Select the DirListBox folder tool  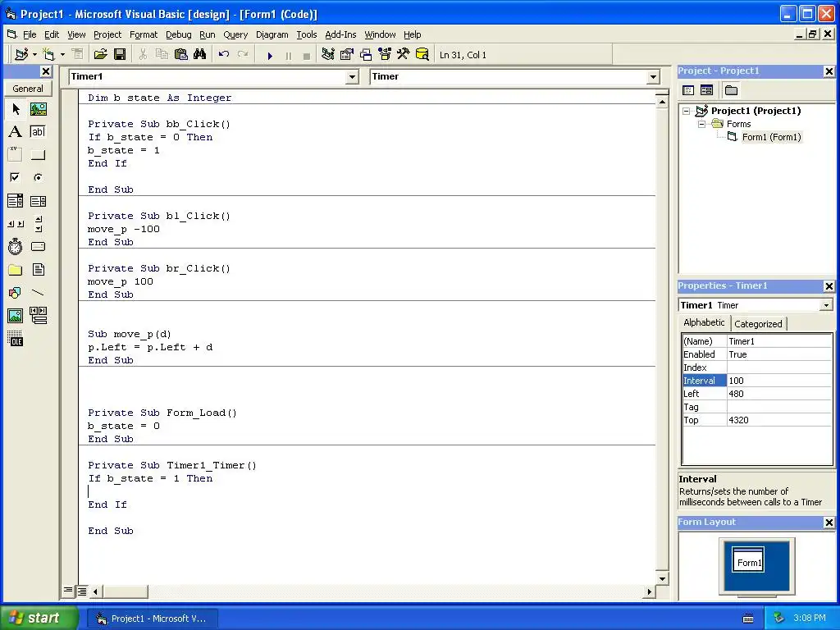click(x=16, y=269)
